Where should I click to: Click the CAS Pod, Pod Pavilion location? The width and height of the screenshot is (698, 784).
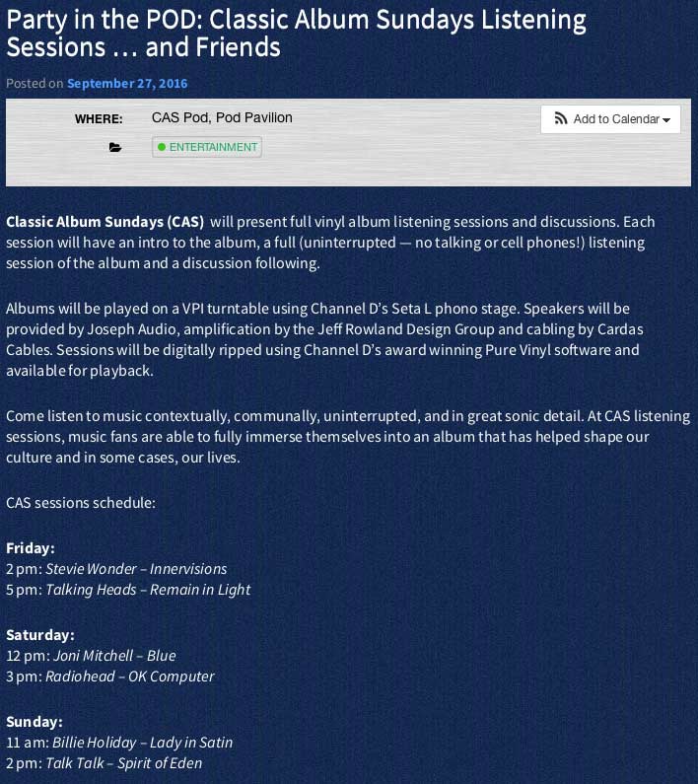point(222,117)
